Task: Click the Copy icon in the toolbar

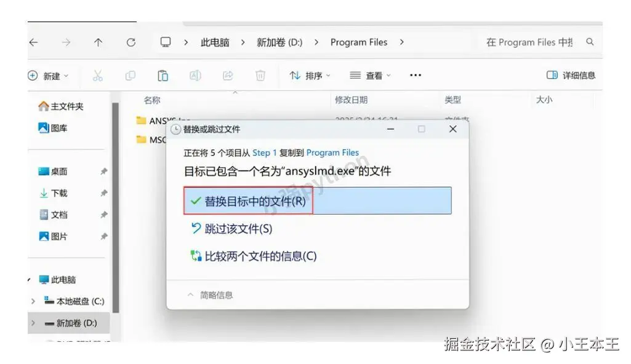Action: pyautogui.click(x=130, y=75)
